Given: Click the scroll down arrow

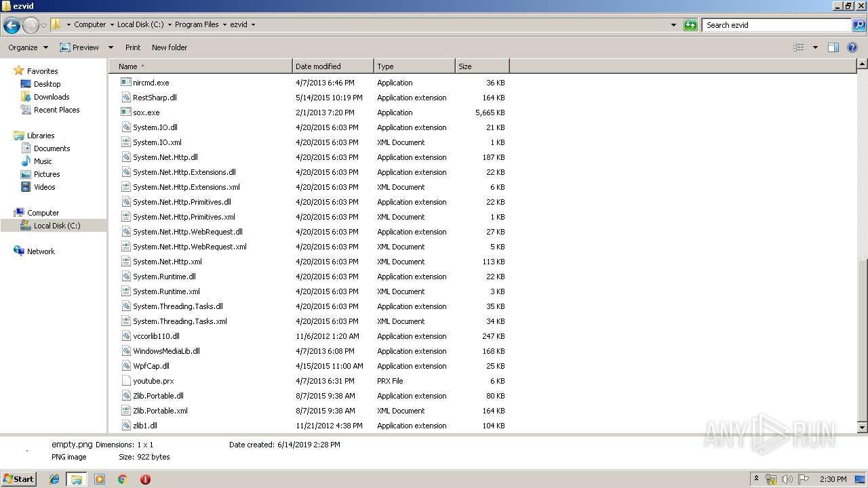Looking at the screenshot, I should point(862,428).
